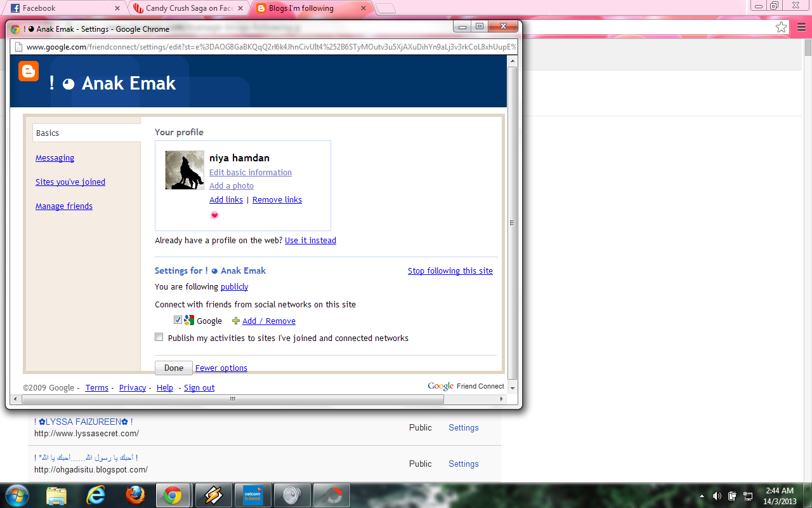Click the Google network icon
This screenshot has height=508, width=812.
coord(189,320)
